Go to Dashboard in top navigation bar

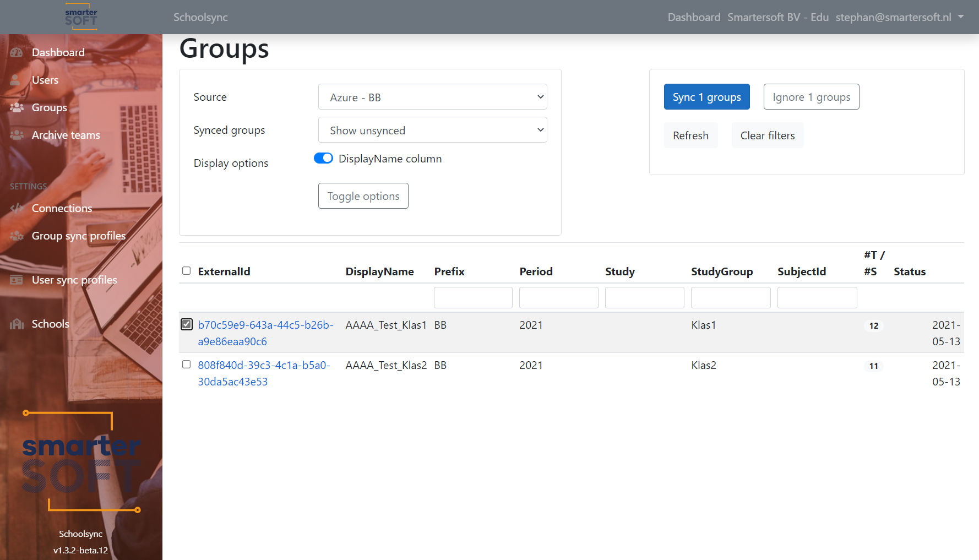694,17
